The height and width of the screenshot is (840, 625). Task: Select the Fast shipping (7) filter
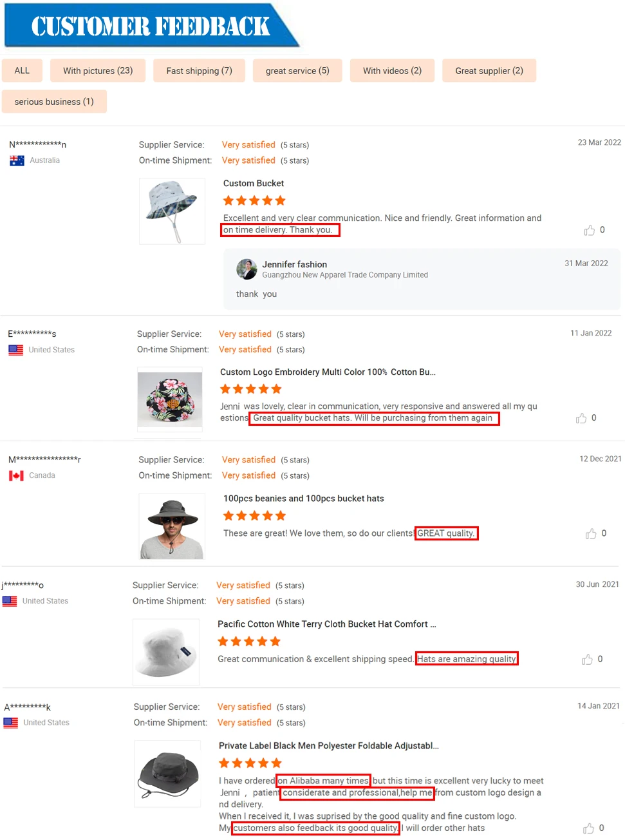(199, 70)
